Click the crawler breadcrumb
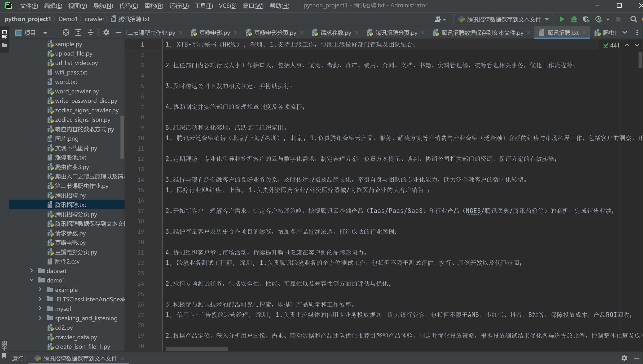The image size is (643, 364). (94, 19)
